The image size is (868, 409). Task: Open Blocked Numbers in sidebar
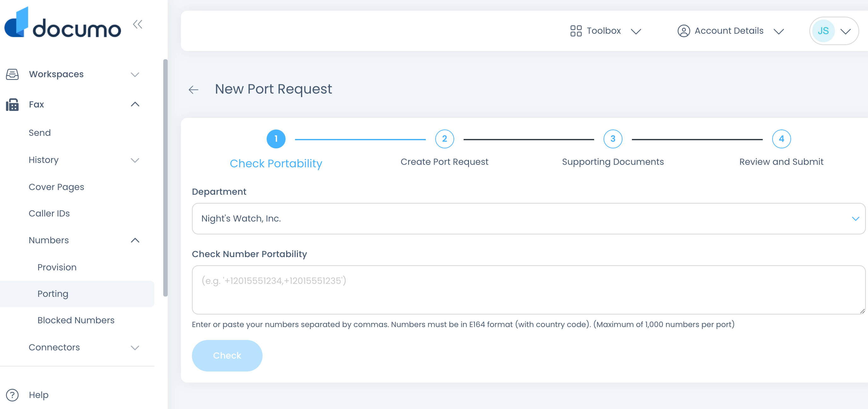pos(76,320)
